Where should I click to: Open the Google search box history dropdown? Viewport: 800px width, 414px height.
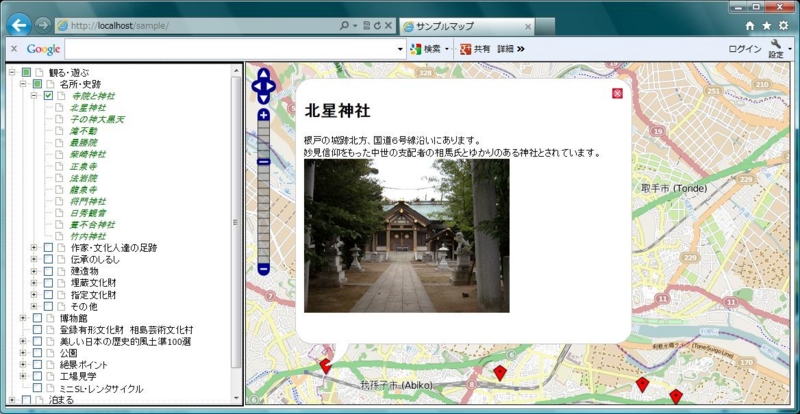(x=401, y=49)
